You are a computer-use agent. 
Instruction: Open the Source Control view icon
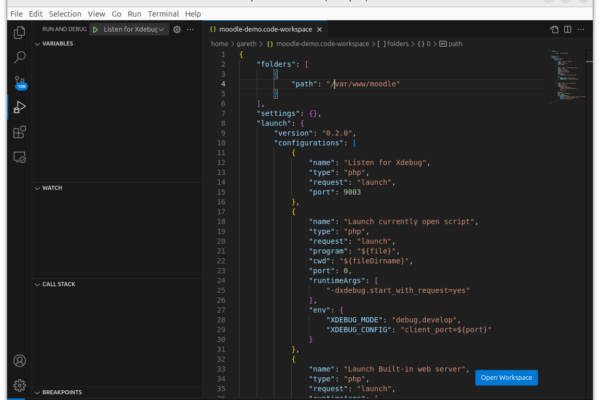(20, 82)
